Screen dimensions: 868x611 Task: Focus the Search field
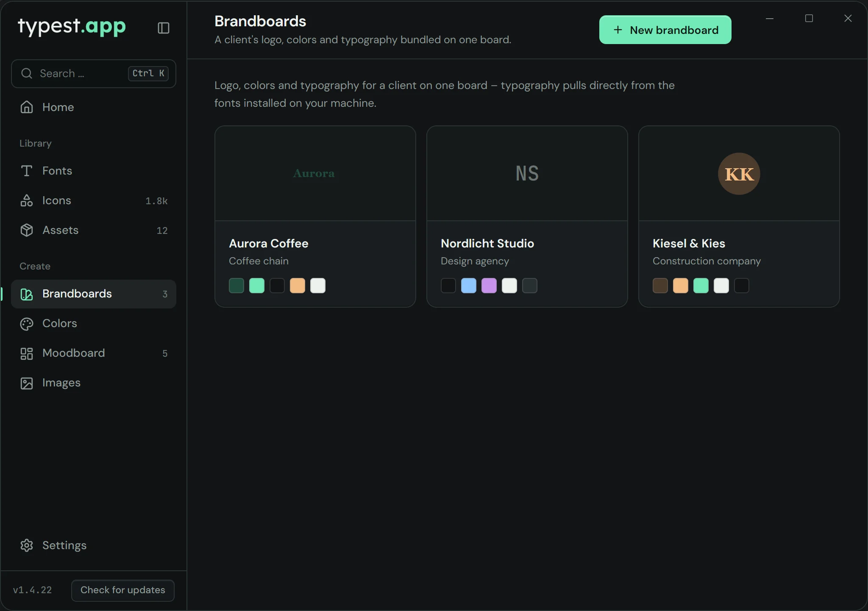(x=94, y=74)
